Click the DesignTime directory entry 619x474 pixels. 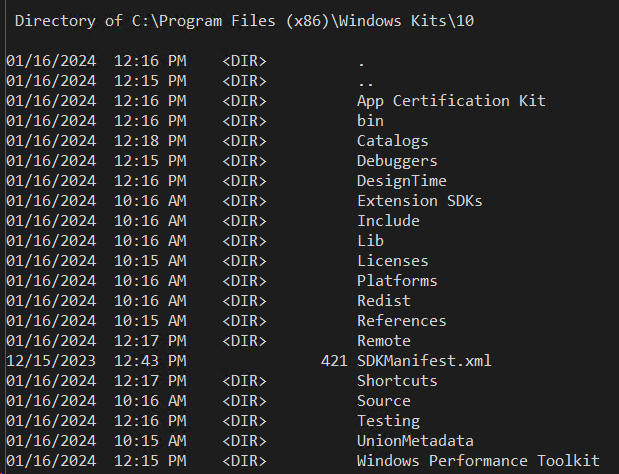click(x=401, y=181)
